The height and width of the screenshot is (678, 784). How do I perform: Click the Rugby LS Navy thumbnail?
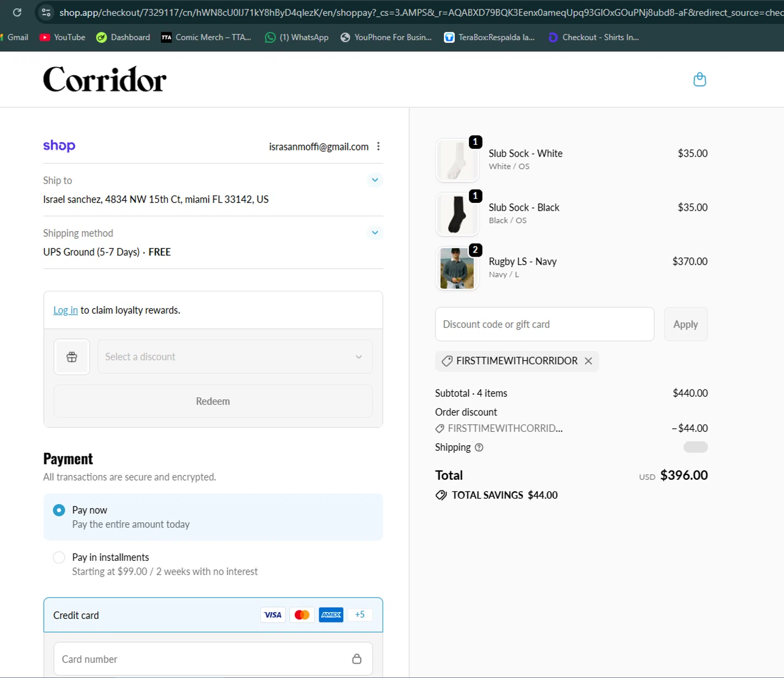457,269
